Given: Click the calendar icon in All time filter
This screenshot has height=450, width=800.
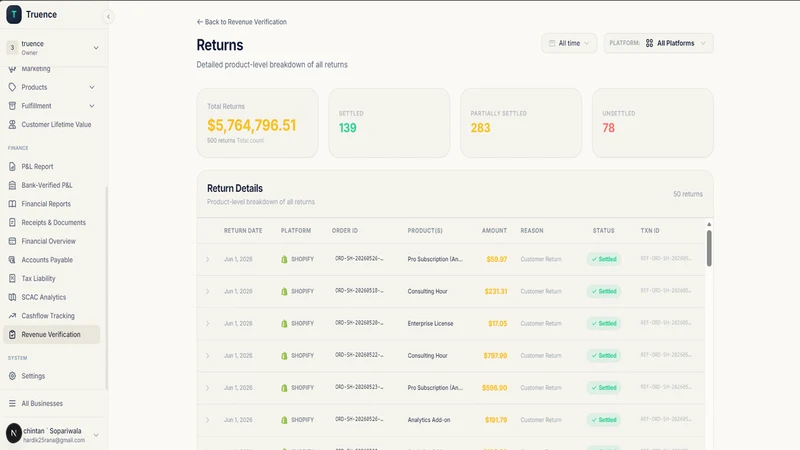Looking at the screenshot, I should (x=552, y=43).
